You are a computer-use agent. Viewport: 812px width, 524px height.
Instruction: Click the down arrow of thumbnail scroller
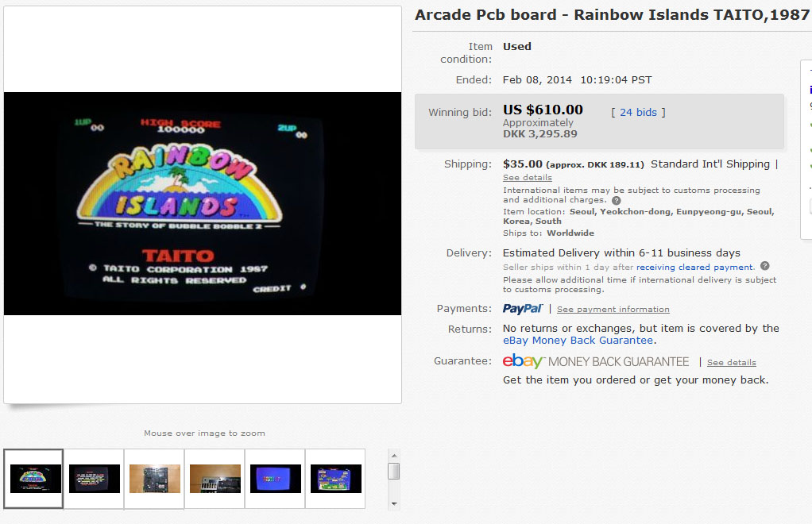(x=394, y=504)
